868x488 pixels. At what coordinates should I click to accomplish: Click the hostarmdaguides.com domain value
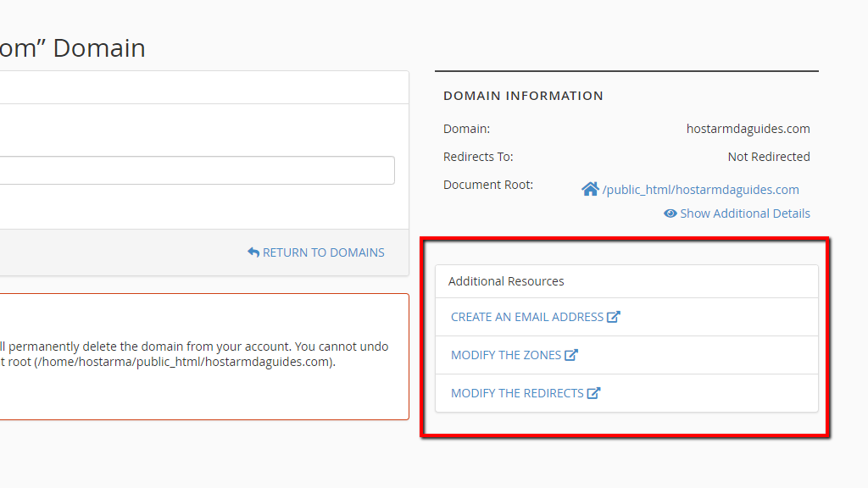click(748, 129)
